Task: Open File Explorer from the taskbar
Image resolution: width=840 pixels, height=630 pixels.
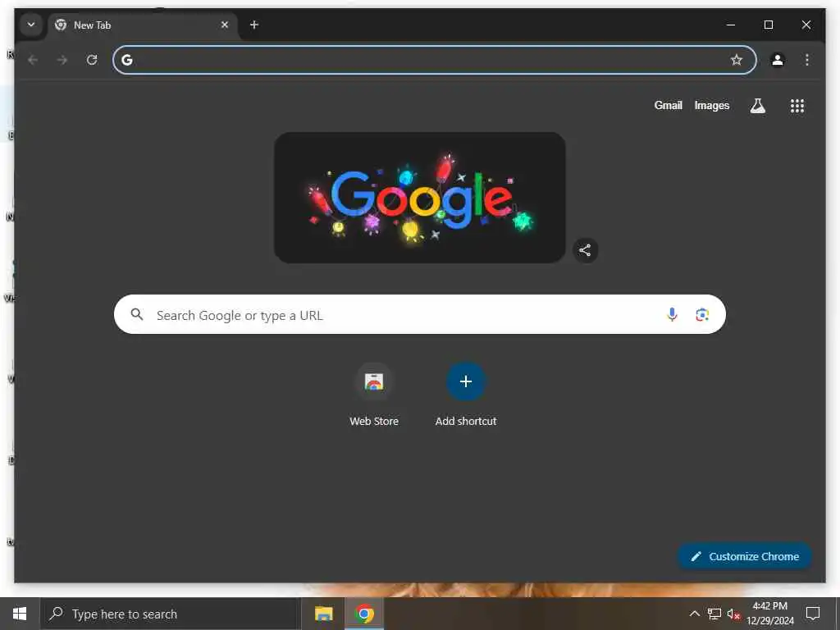Action: click(323, 614)
